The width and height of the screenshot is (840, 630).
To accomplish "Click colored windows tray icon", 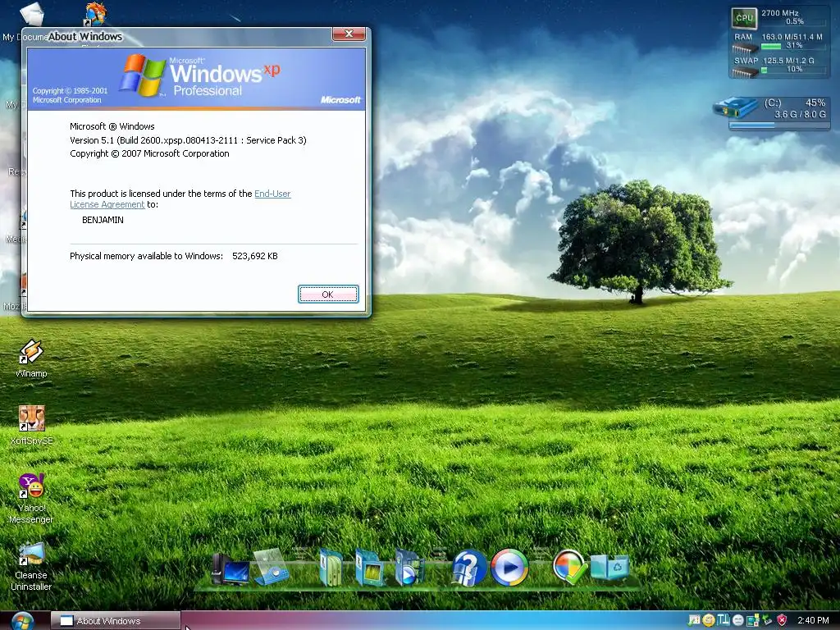I will coord(753,620).
